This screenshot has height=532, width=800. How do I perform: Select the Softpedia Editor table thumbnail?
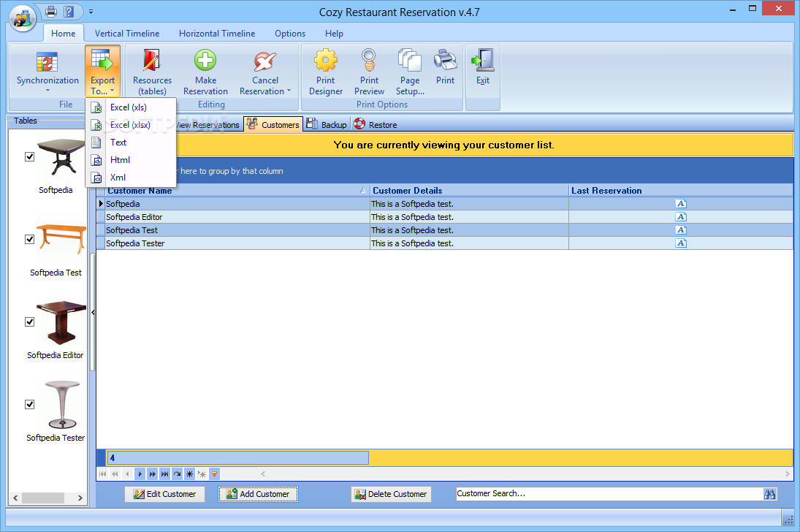(60, 323)
